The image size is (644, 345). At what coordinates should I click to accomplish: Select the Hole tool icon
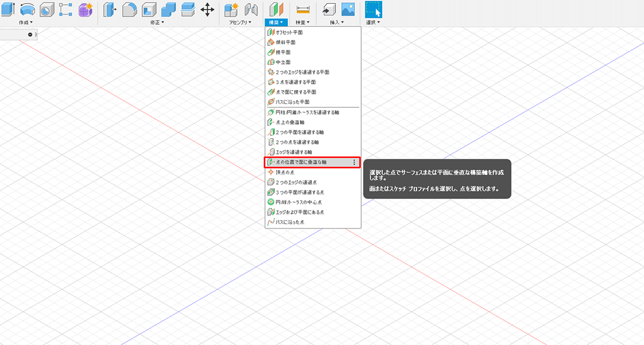point(47,9)
